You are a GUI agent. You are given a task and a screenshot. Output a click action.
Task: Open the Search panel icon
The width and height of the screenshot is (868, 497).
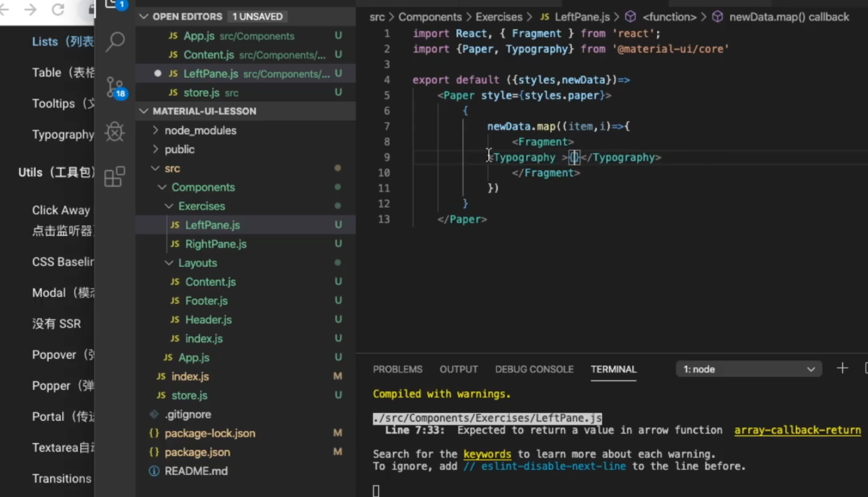[x=114, y=42]
